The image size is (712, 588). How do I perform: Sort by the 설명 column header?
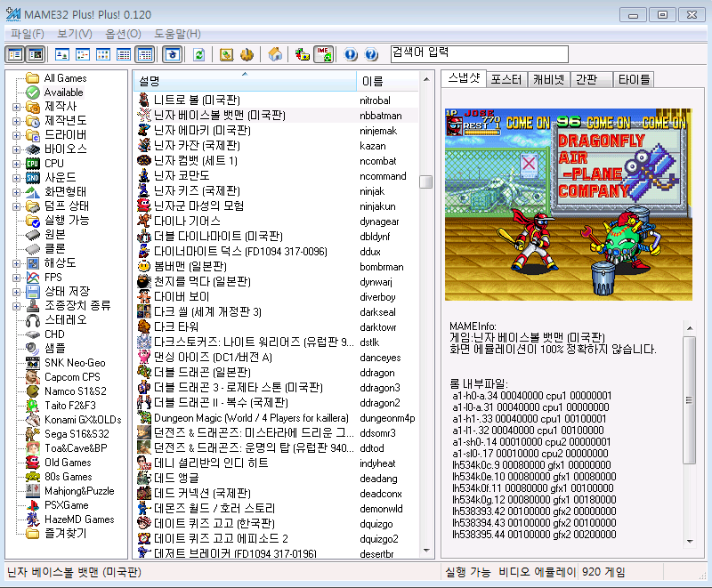tap(246, 81)
